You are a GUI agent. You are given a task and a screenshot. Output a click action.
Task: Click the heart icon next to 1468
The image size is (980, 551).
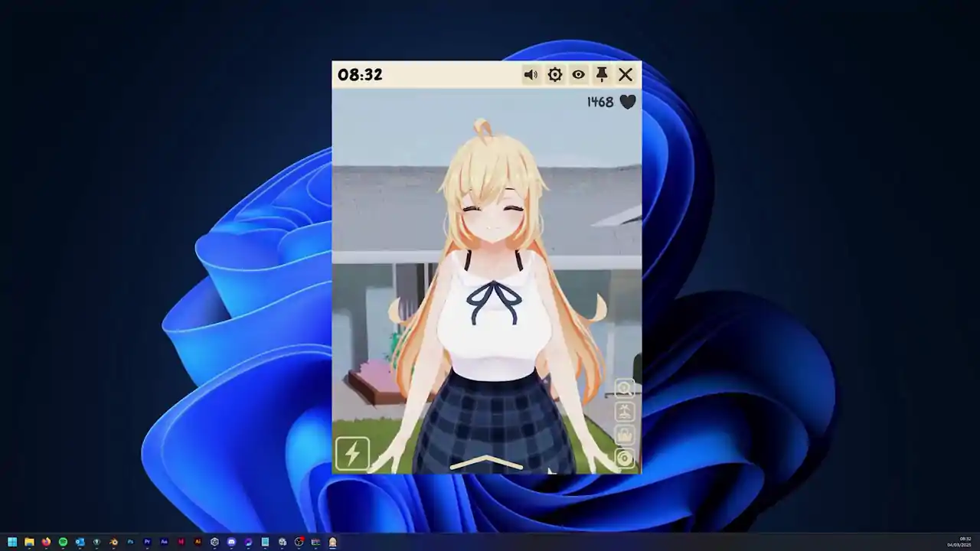628,102
